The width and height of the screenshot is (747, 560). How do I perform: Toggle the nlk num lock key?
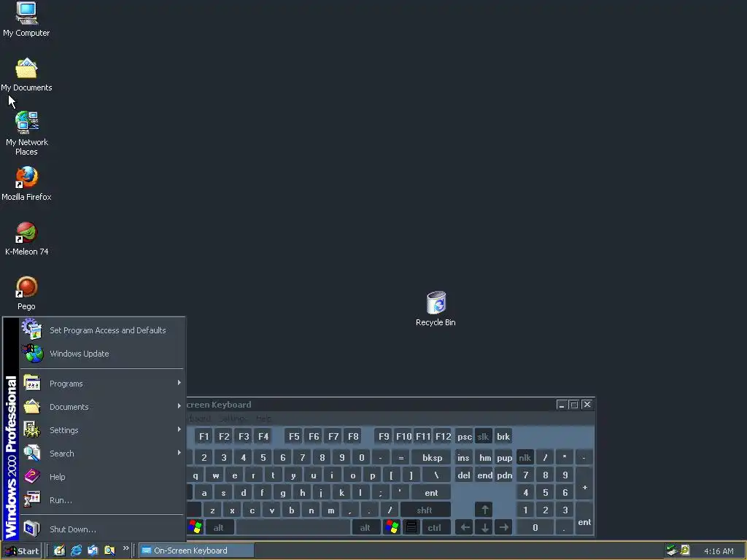[525, 458]
